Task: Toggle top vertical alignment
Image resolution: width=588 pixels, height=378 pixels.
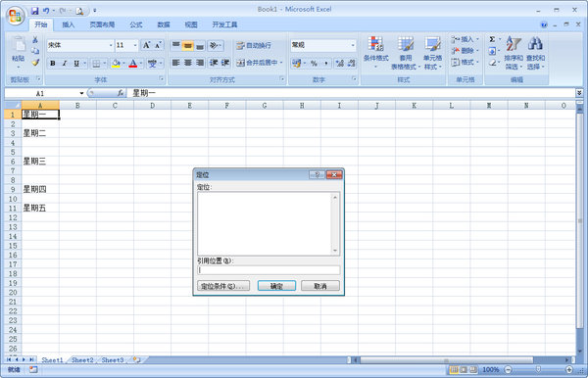Action: coord(175,45)
